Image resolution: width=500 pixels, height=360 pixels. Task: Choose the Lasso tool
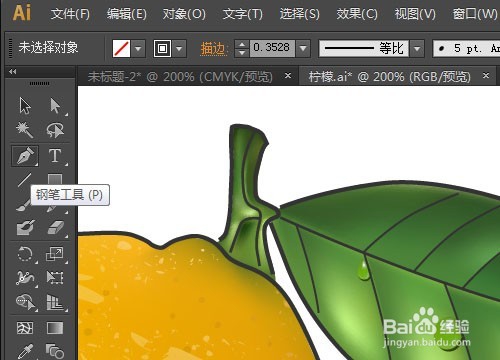pyautogui.click(x=55, y=130)
